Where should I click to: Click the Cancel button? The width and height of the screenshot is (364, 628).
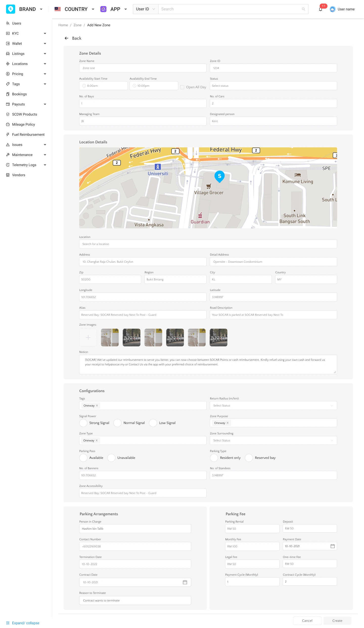pos(307,621)
